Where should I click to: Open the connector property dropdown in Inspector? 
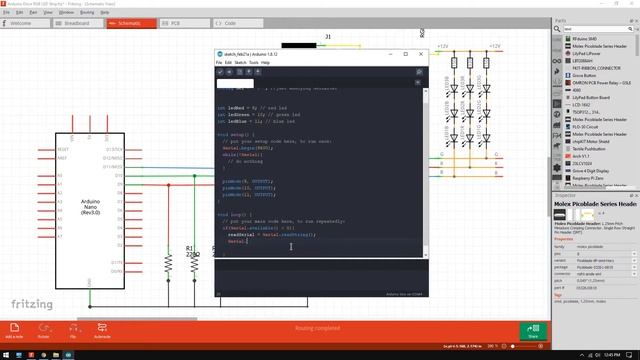point(634,274)
